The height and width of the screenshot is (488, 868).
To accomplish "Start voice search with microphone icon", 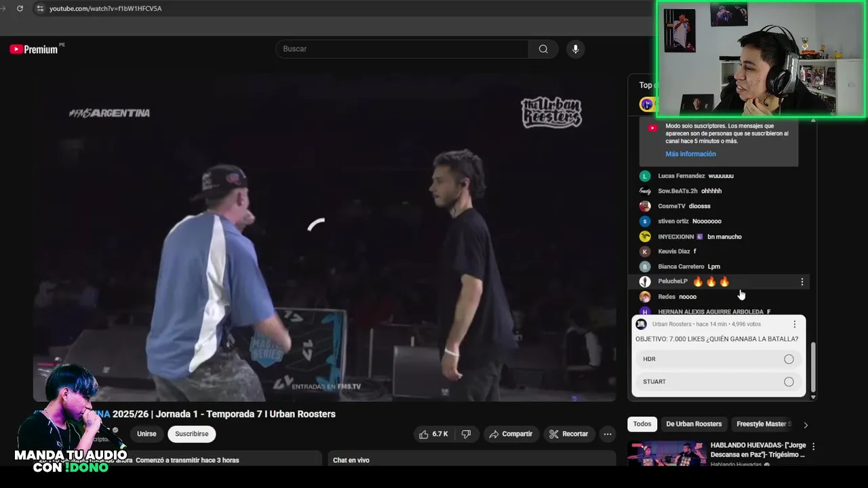I will pos(575,49).
